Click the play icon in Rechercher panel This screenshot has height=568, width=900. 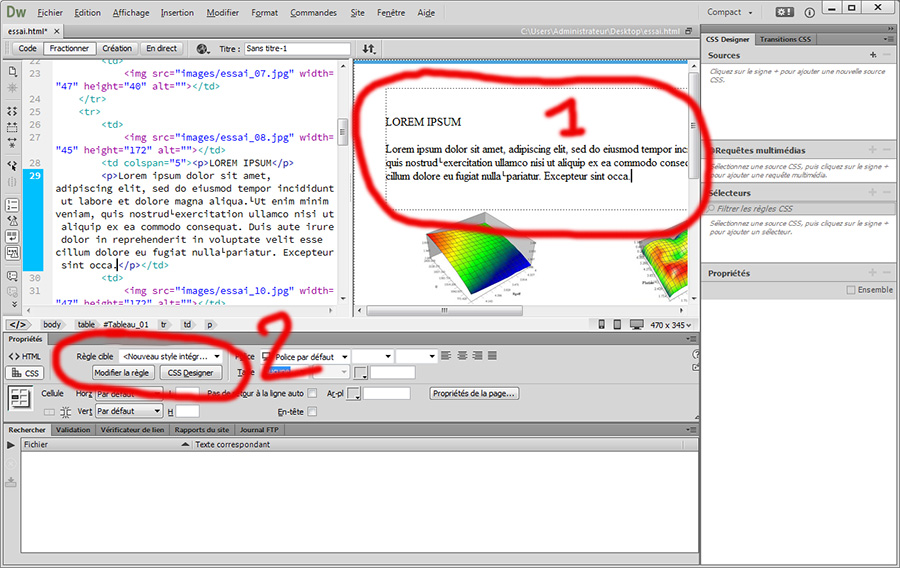click(11, 445)
